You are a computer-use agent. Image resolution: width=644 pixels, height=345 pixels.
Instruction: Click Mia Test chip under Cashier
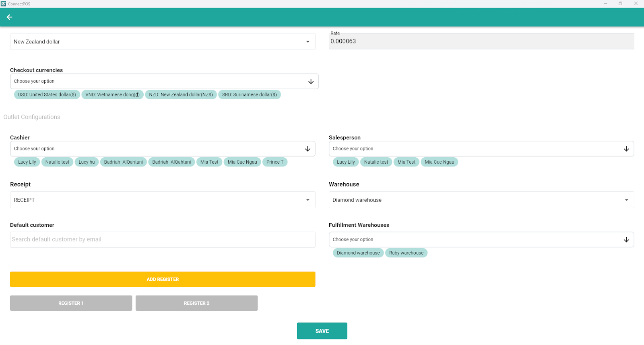[209, 162]
